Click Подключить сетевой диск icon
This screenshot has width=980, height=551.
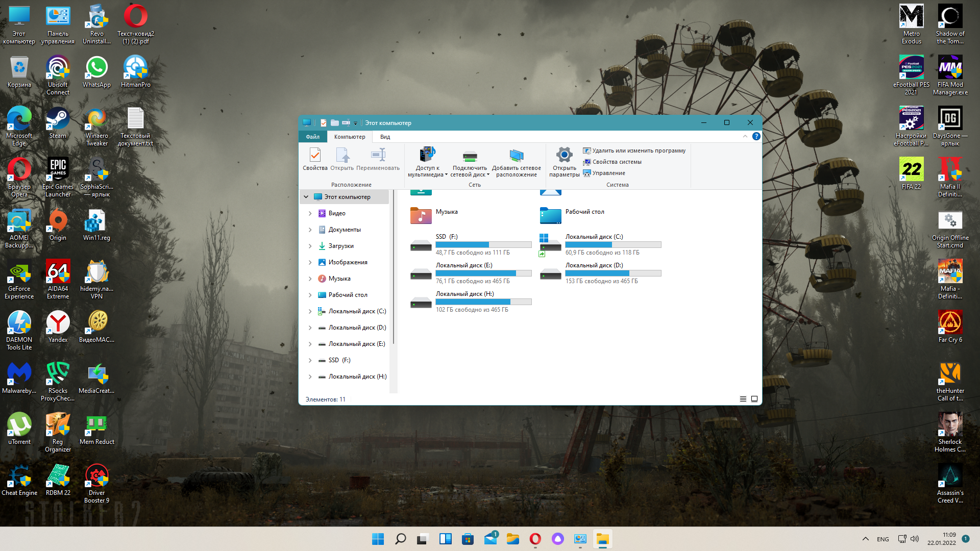tap(470, 156)
